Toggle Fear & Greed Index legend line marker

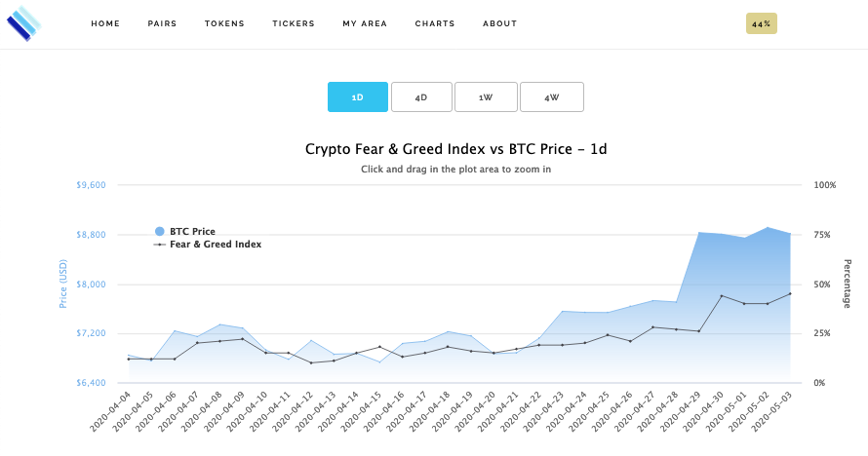pos(159,245)
